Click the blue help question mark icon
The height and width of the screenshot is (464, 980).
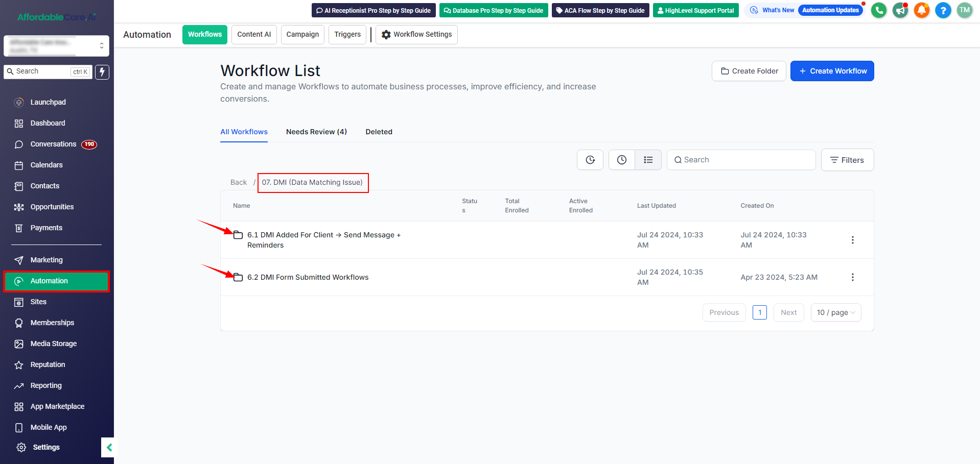[x=943, y=10]
